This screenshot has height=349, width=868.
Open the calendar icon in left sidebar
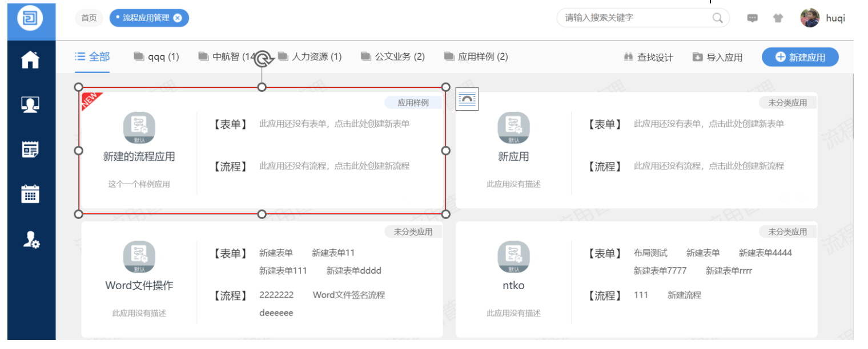[x=30, y=194]
